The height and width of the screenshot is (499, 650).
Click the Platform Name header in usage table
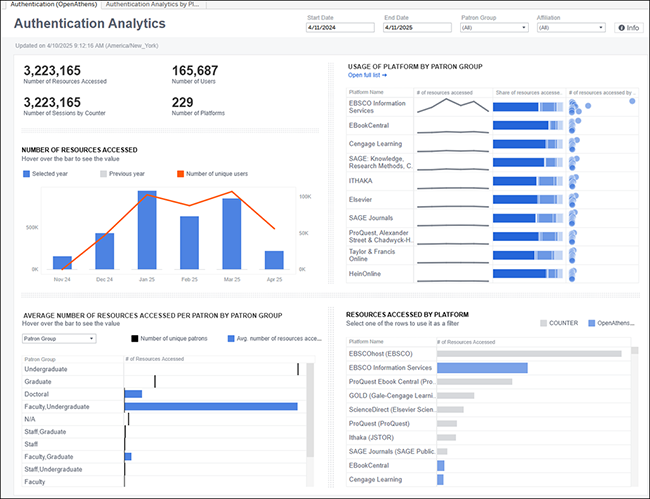pos(366,92)
